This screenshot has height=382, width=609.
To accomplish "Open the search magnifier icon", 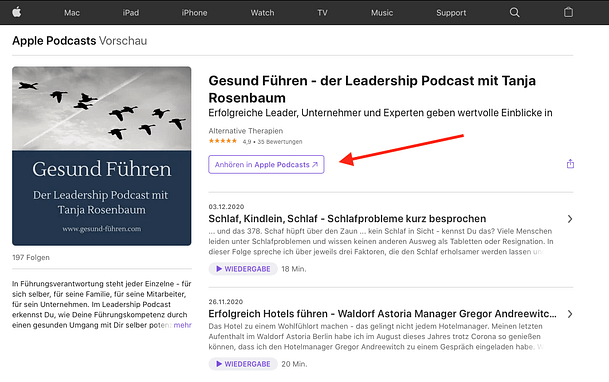I will (514, 12).
